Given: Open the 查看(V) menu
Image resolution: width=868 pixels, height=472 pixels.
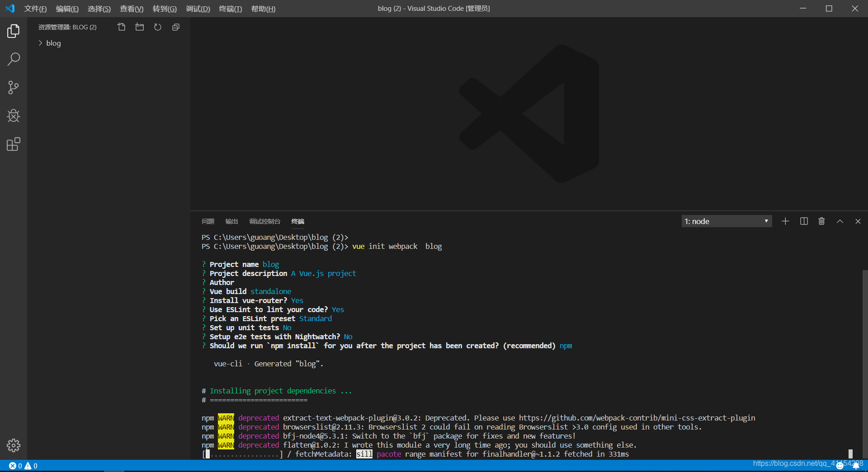Looking at the screenshot, I should (132, 9).
